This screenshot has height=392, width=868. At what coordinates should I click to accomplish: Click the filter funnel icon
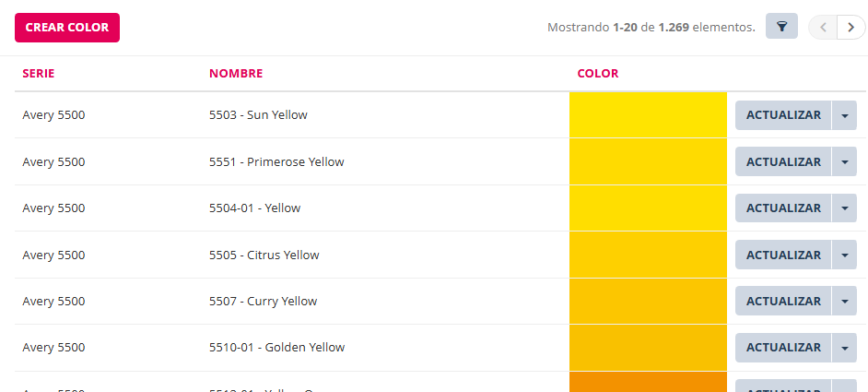pyautogui.click(x=781, y=27)
